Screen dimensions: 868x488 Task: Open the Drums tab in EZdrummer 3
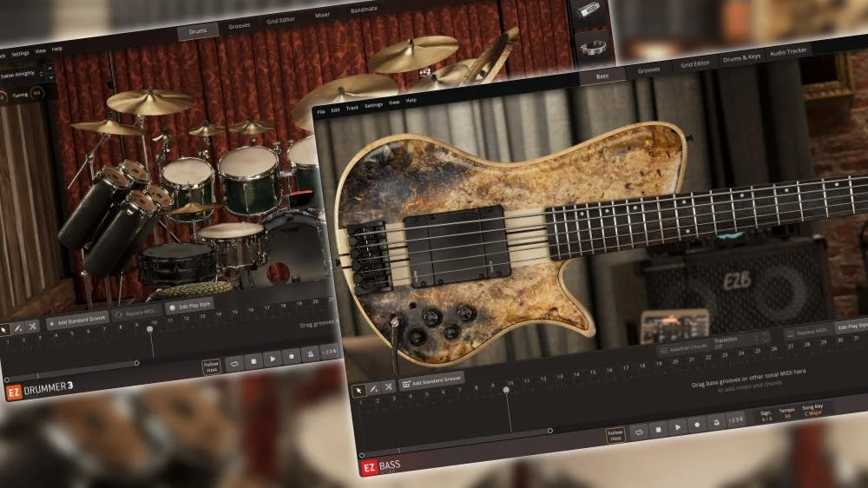(198, 31)
